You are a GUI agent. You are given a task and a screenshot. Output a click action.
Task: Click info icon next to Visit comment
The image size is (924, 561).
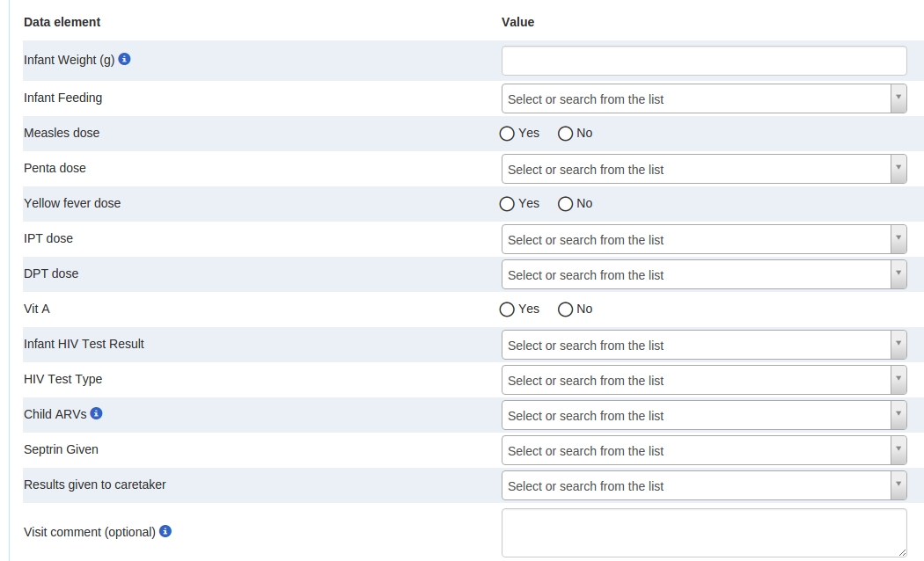coord(165,531)
